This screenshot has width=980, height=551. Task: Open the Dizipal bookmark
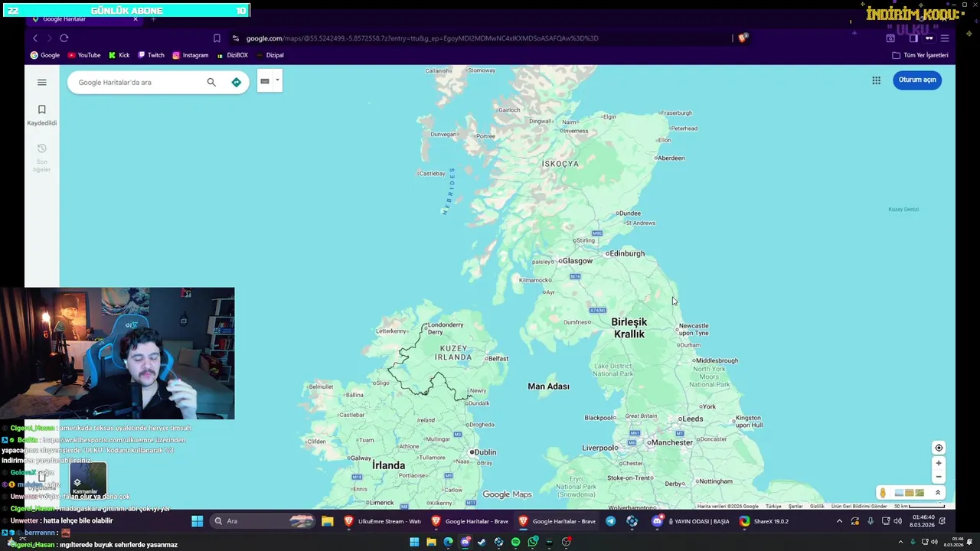click(269, 55)
